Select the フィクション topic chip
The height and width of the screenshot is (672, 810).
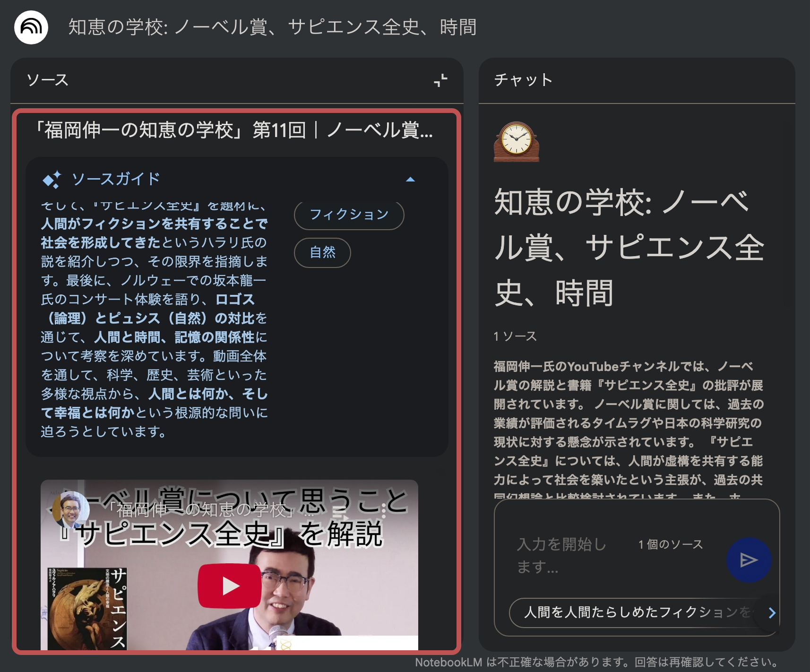point(349,215)
